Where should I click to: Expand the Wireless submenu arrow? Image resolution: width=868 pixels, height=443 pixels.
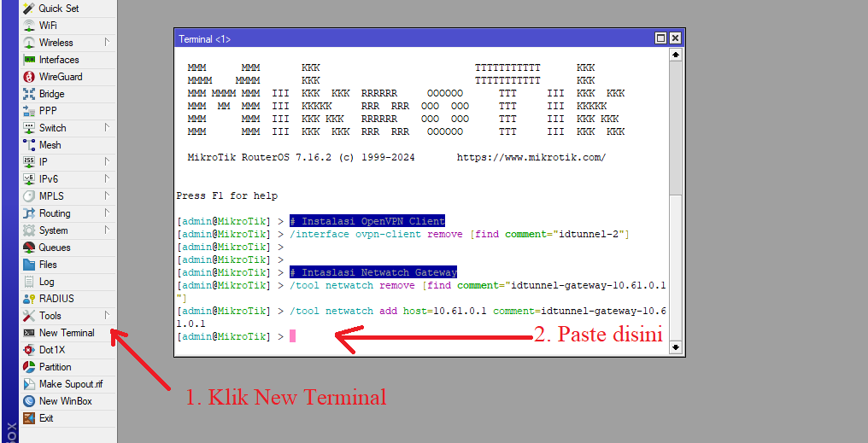[107, 42]
